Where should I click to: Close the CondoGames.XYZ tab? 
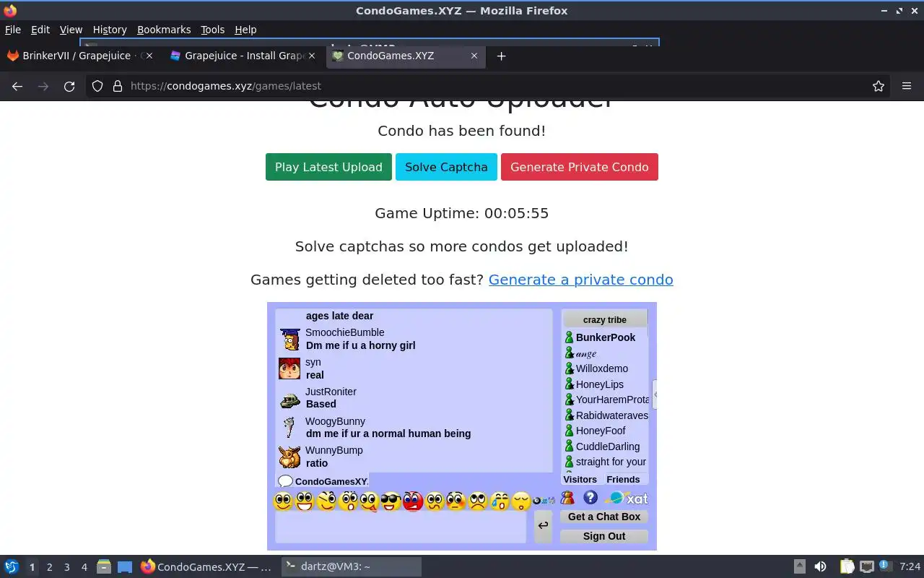tap(474, 56)
